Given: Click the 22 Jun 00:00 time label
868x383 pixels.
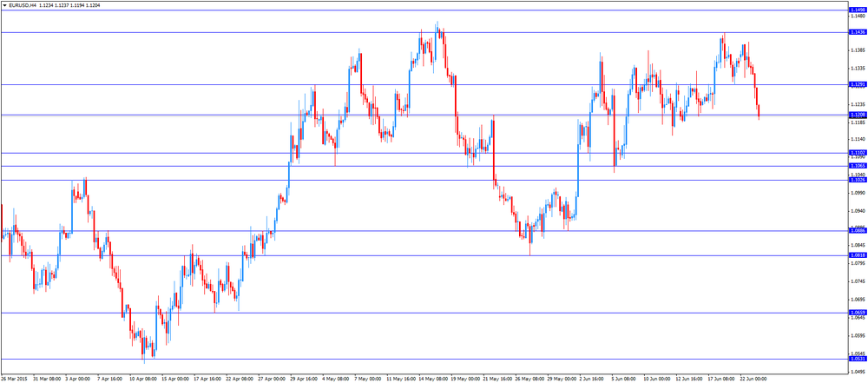Looking at the screenshot, I should (754, 380).
